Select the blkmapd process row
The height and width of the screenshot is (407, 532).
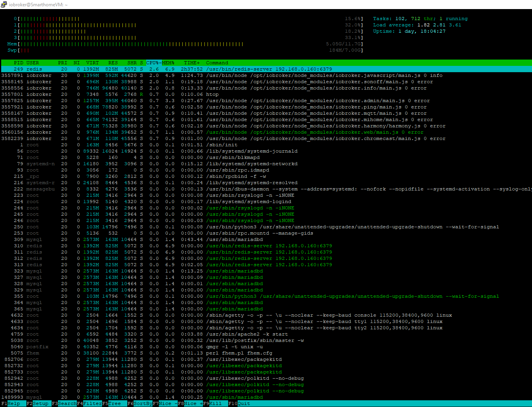click(266, 157)
